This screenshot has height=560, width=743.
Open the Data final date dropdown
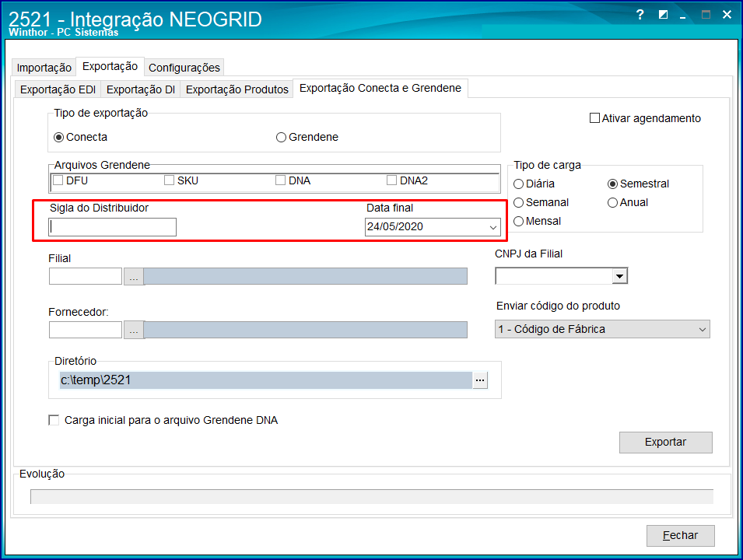click(x=492, y=227)
